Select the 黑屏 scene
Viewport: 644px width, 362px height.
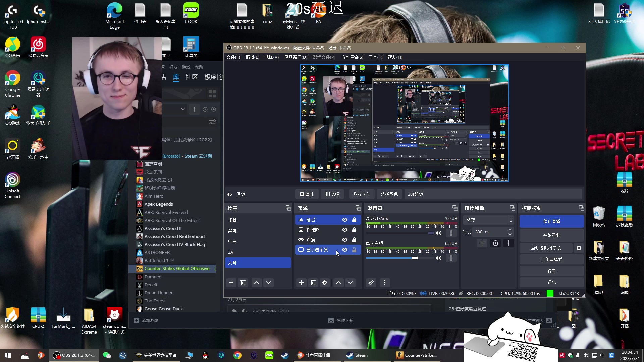click(x=258, y=231)
